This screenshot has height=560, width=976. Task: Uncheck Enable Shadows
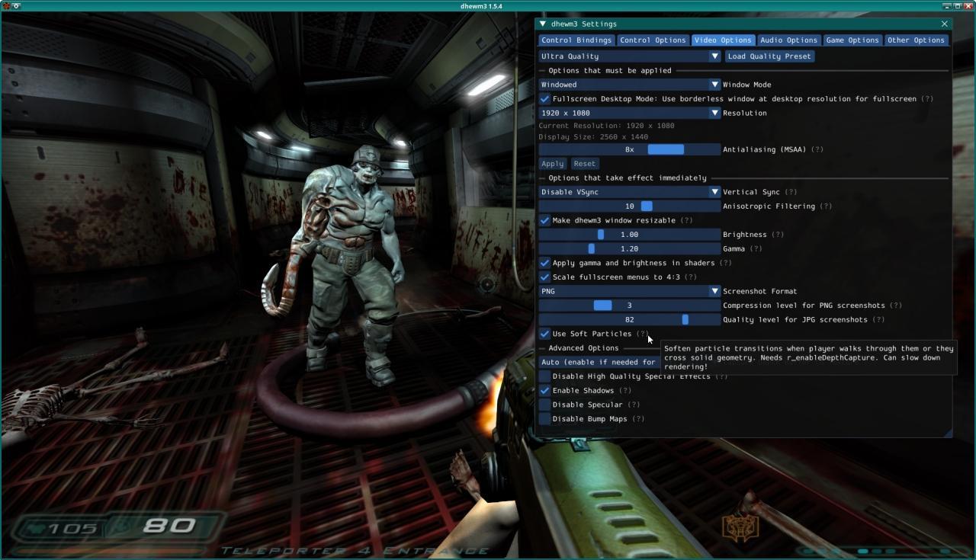544,391
